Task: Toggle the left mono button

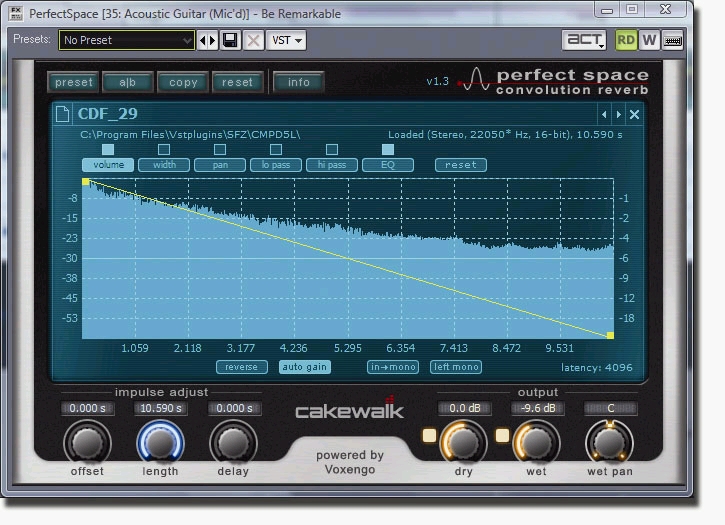Action: point(456,367)
